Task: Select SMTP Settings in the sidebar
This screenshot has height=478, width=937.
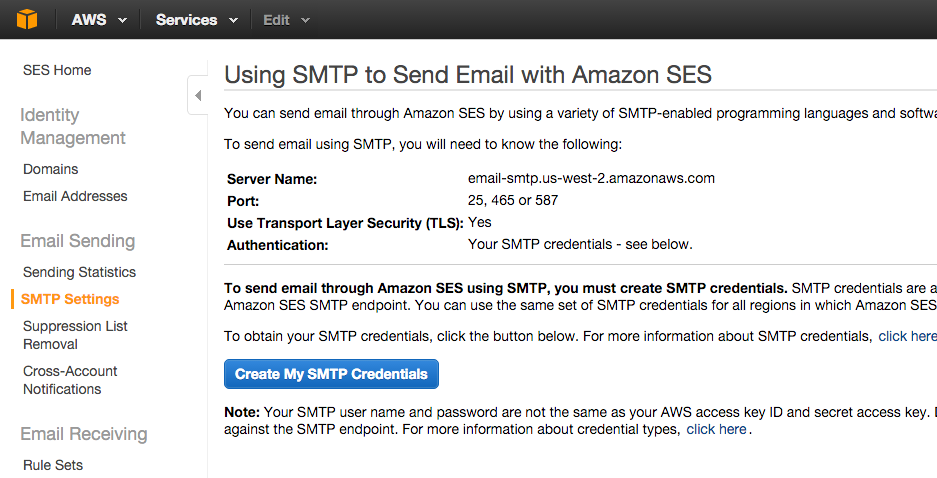Action: [70, 299]
